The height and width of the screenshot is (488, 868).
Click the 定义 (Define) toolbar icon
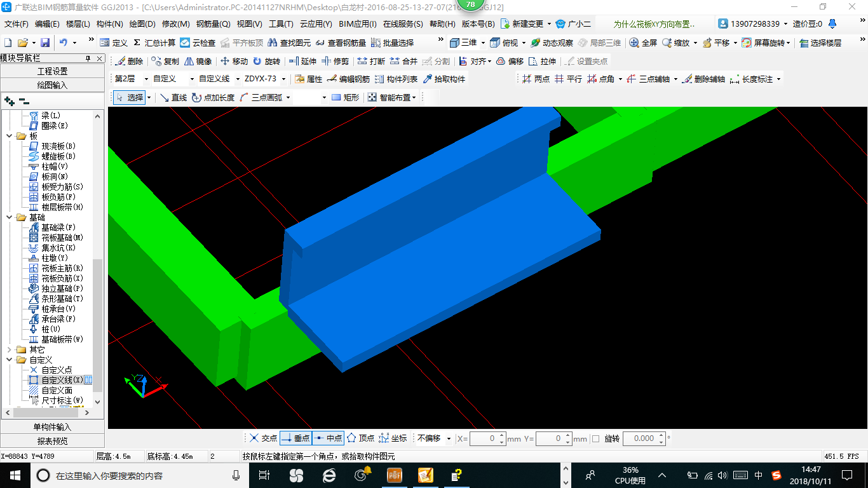(113, 43)
